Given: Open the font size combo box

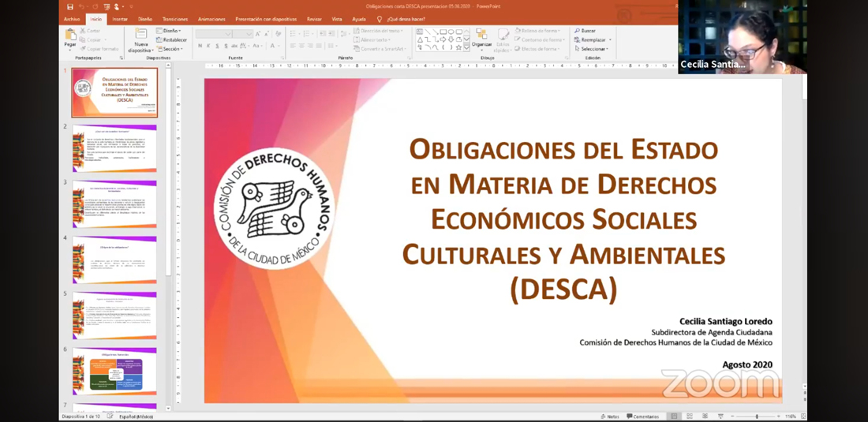Looking at the screenshot, I should pos(242,34).
